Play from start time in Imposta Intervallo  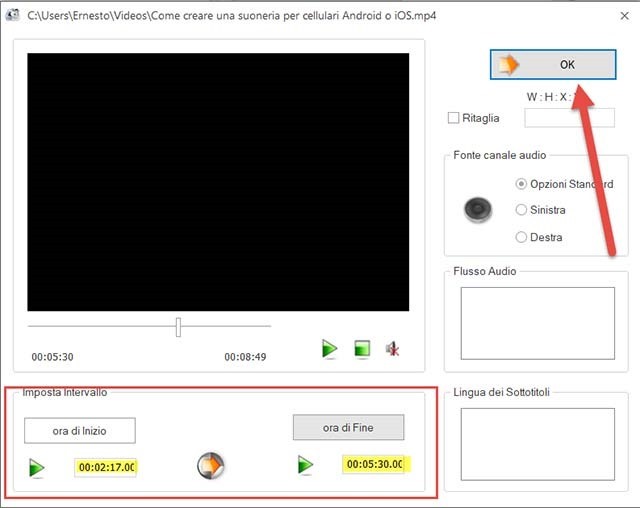coord(37,468)
